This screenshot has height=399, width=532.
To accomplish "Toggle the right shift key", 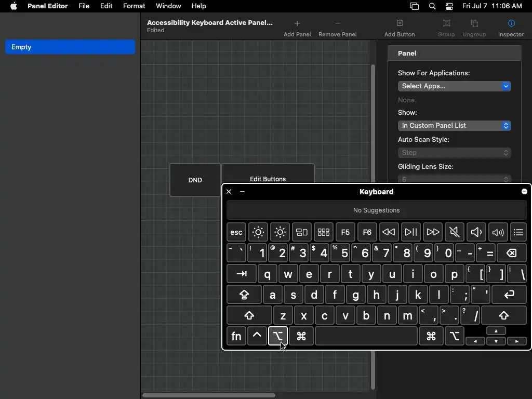I will [x=504, y=315].
